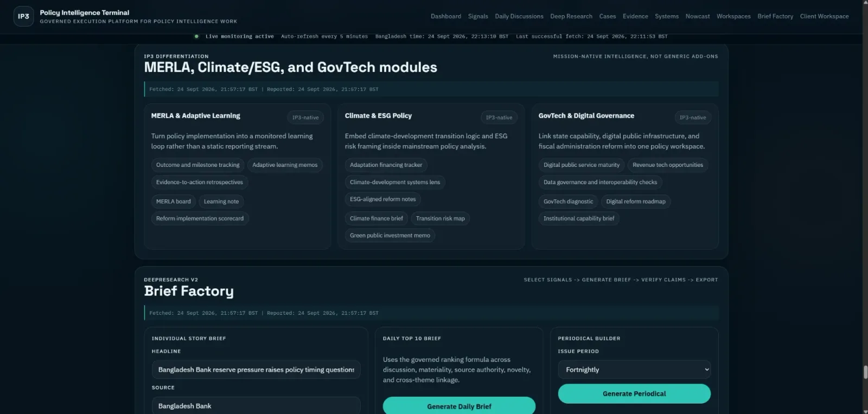868x414 pixels.
Task: Click the Reform implementation scorecard chip
Action: [200, 218]
